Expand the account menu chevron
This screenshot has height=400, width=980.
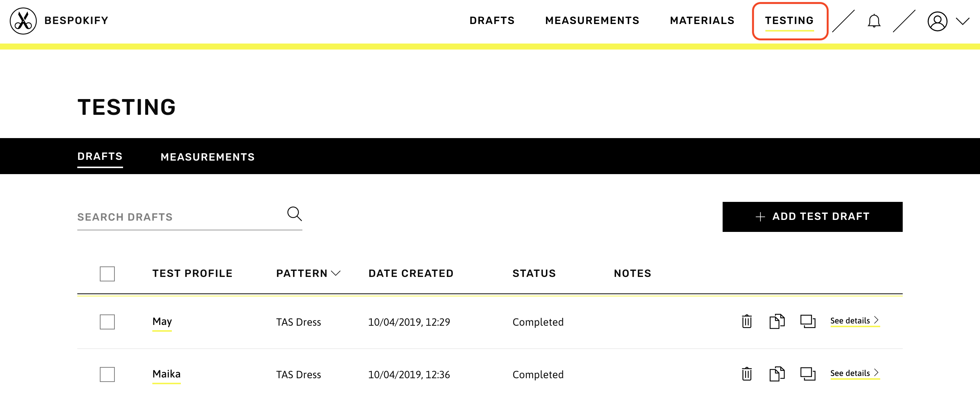pyautogui.click(x=962, y=21)
